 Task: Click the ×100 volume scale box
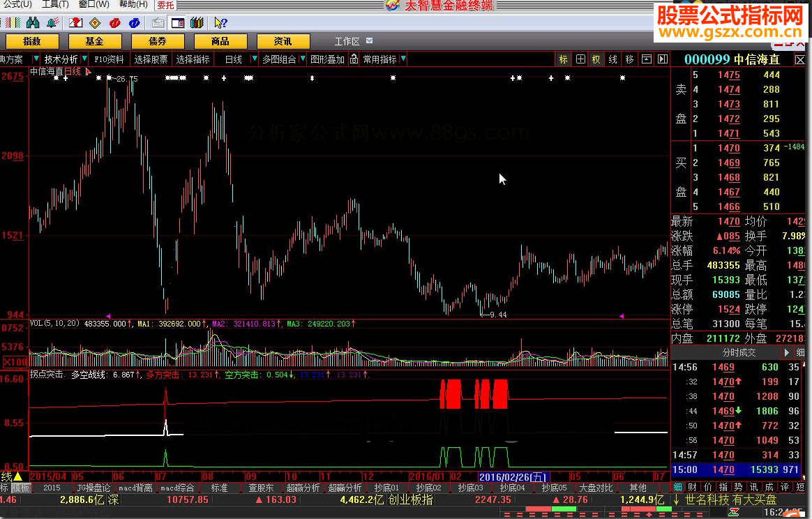[15, 361]
